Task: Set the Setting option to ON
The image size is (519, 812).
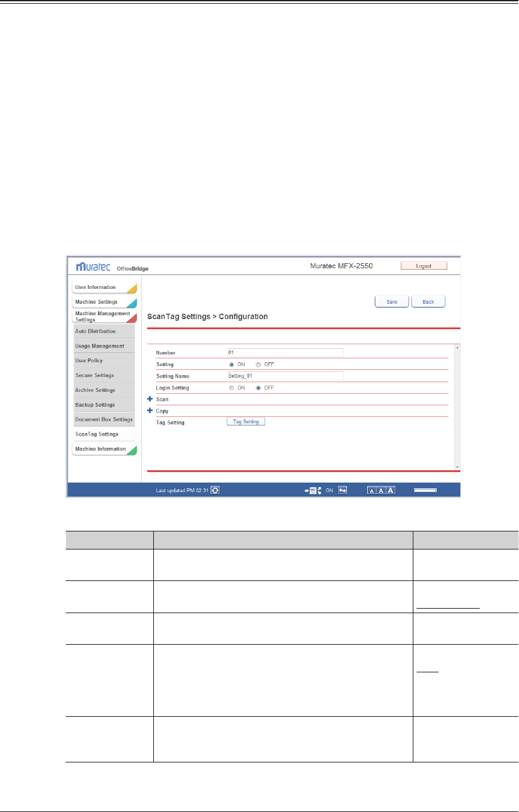Action: click(x=232, y=364)
